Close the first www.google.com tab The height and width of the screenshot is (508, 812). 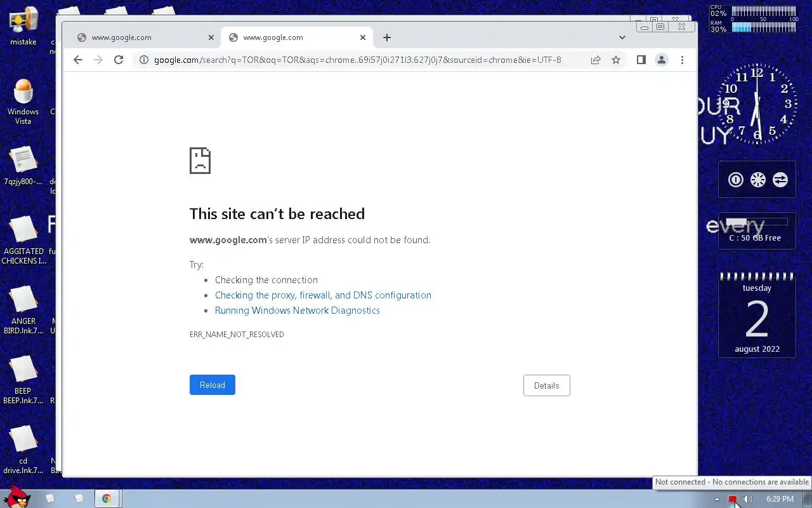click(x=211, y=37)
